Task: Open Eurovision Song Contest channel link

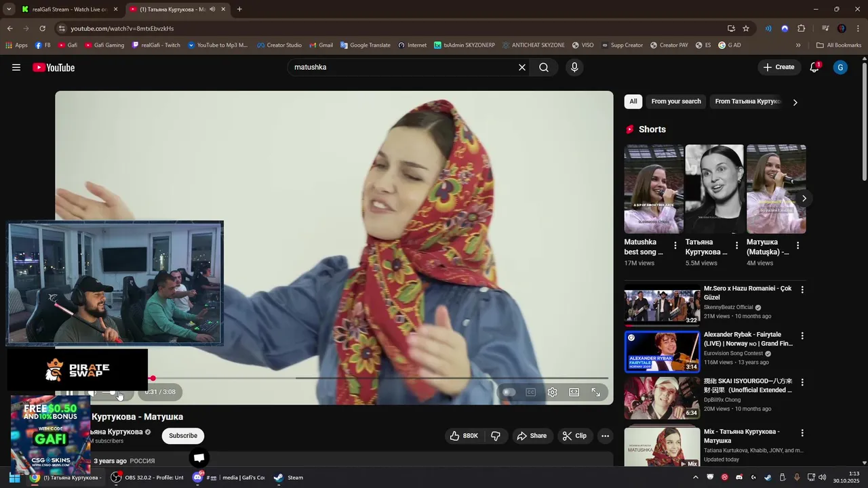Action: coord(733,353)
